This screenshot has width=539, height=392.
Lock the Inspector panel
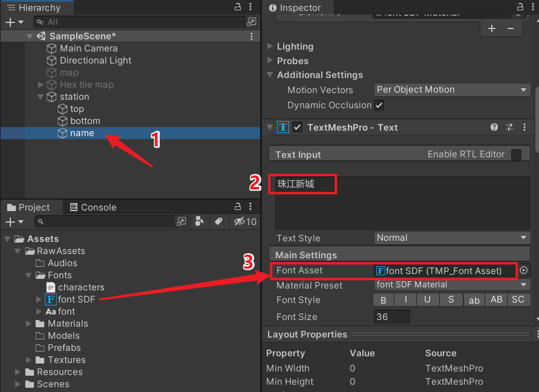click(520, 7)
